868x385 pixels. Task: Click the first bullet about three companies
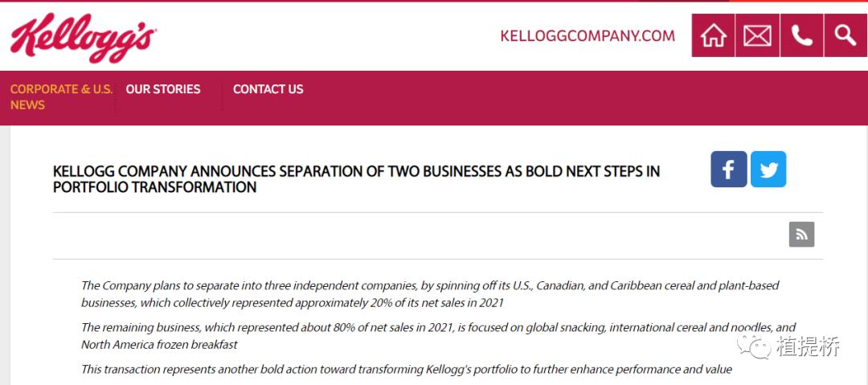(429, 294)
